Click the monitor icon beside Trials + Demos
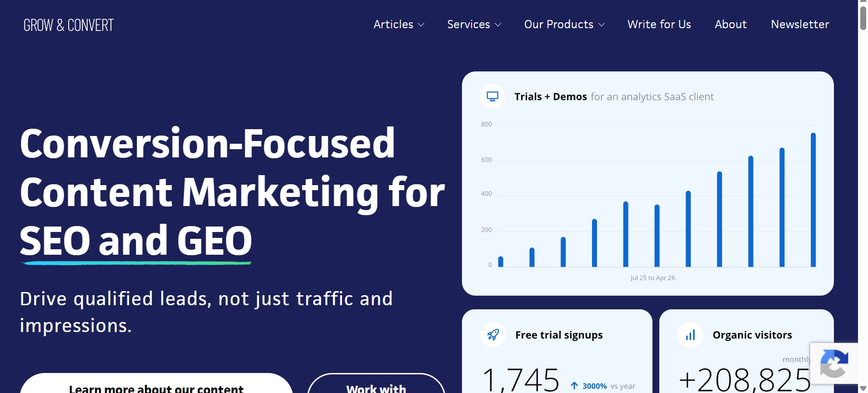 pos(492,96)
